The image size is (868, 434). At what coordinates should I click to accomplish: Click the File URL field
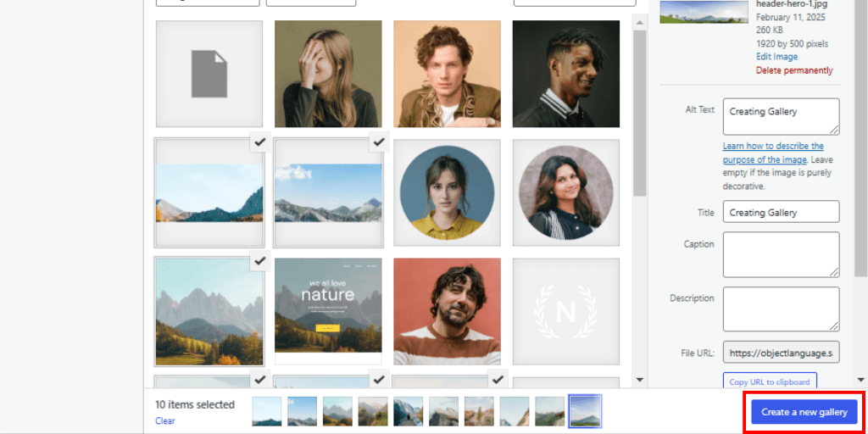(x=781, y=353)
